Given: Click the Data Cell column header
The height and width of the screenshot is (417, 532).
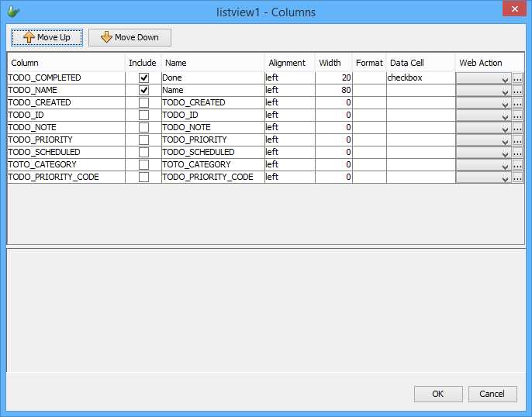Looking at the screenshot, I should pyautogui.click(x=406, y=63).
